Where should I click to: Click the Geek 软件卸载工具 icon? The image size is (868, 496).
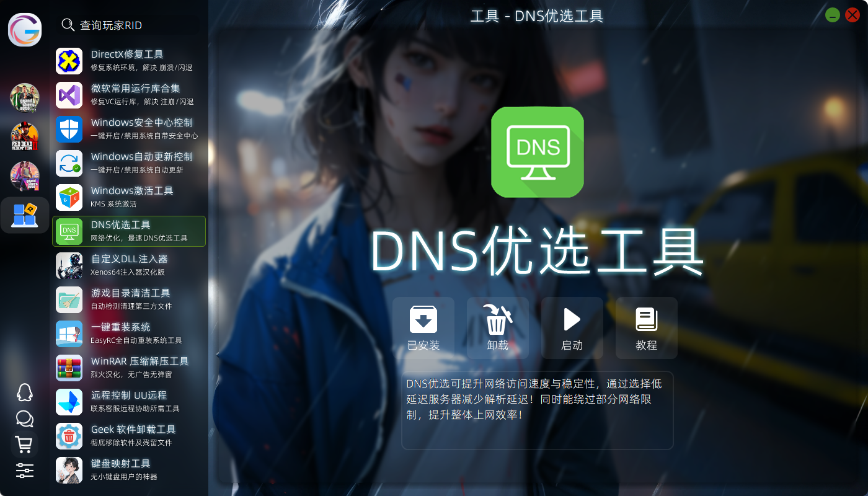click(69, 436)
